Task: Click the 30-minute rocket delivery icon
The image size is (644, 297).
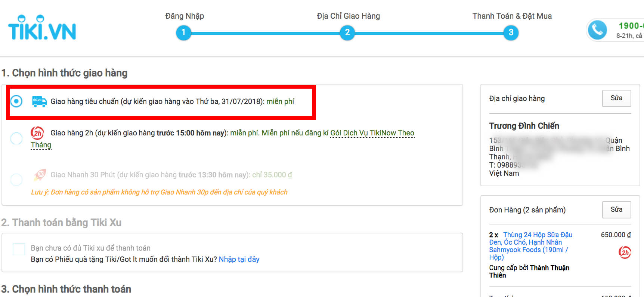Action: coord(40,175)
